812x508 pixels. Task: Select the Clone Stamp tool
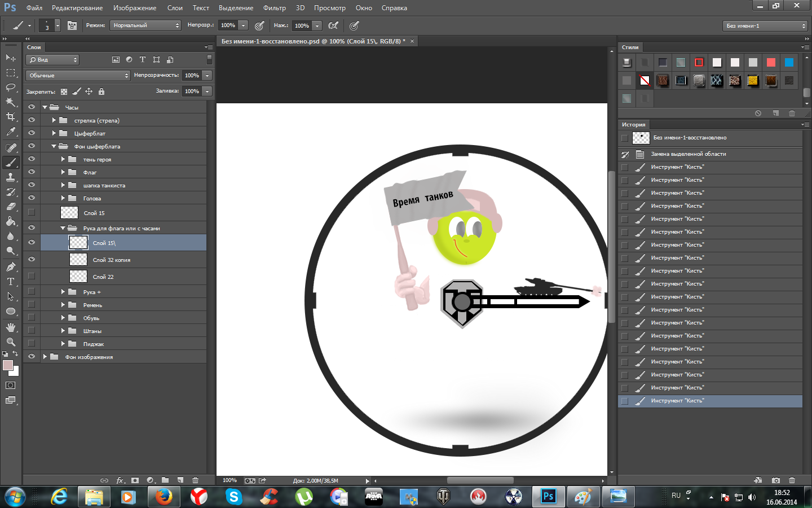click(x=11, y=177)
